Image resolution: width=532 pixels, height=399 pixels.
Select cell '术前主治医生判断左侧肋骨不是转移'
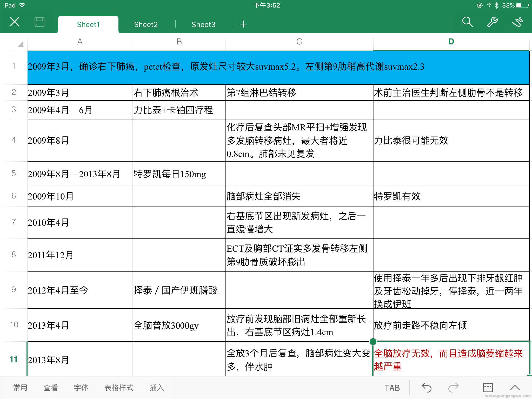click(451, 93)
